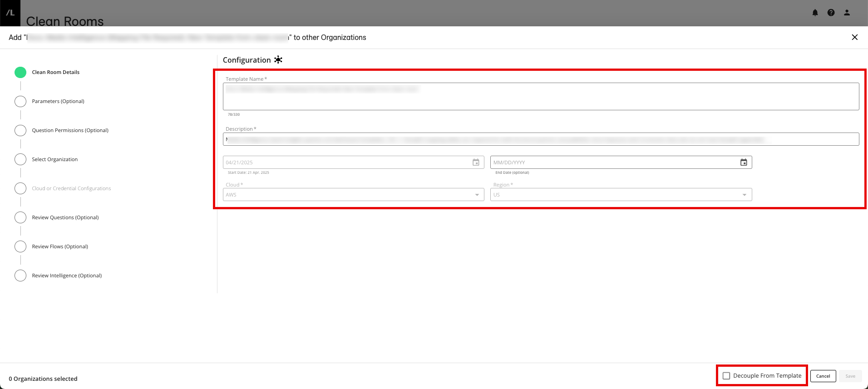Go to Review Intelligence (Optional) step
868x389 pixels.
point(67,276)
